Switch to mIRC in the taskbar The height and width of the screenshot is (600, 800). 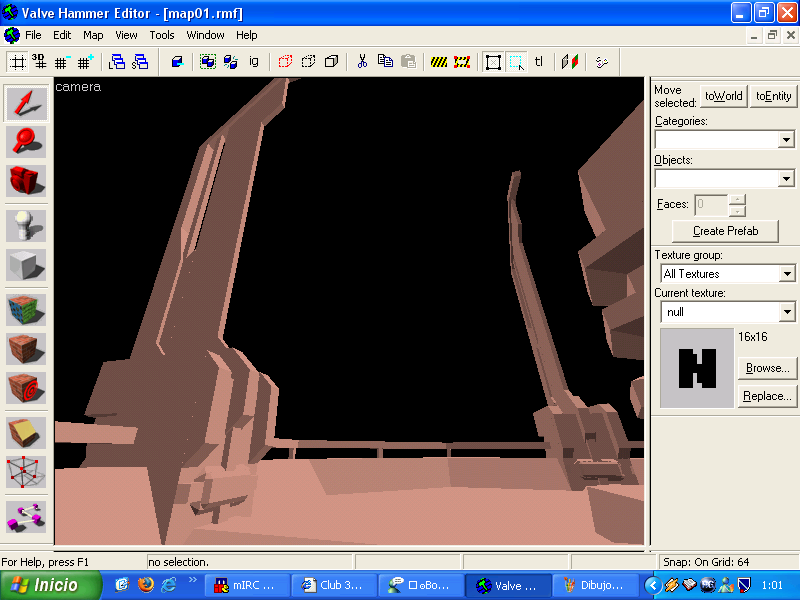(247, 586)
